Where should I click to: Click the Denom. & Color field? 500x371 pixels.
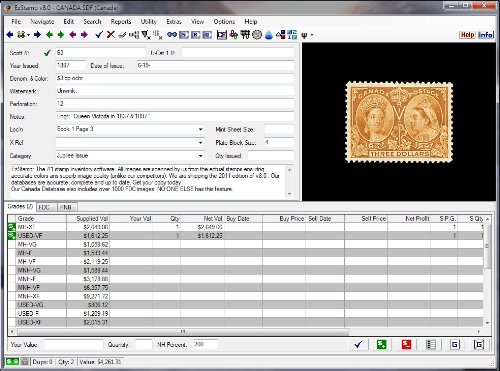point(175,78)
